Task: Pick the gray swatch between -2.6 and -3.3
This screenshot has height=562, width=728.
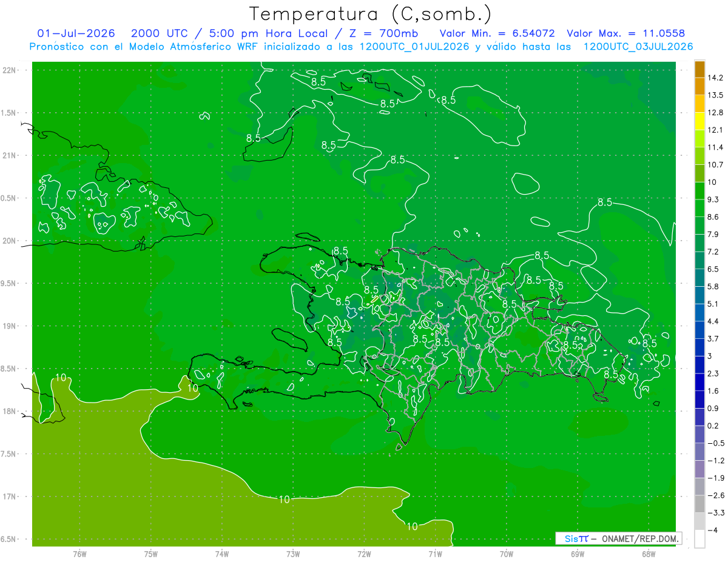Action: [x=699, y=504]
